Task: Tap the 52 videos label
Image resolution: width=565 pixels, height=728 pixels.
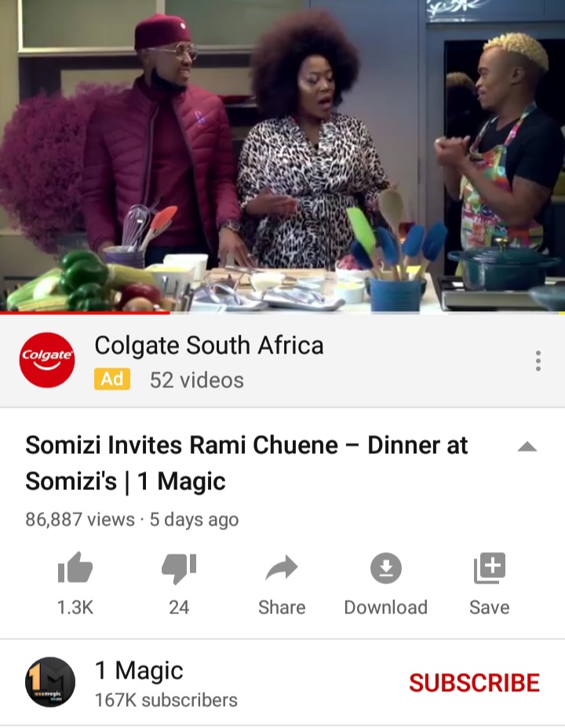Action: 197,380
